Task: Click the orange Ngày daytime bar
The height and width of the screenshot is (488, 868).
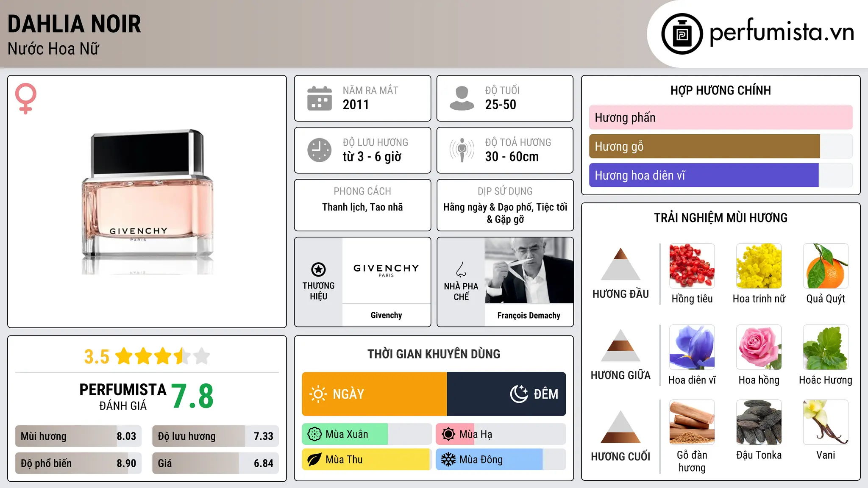Action: coord(374,394)
